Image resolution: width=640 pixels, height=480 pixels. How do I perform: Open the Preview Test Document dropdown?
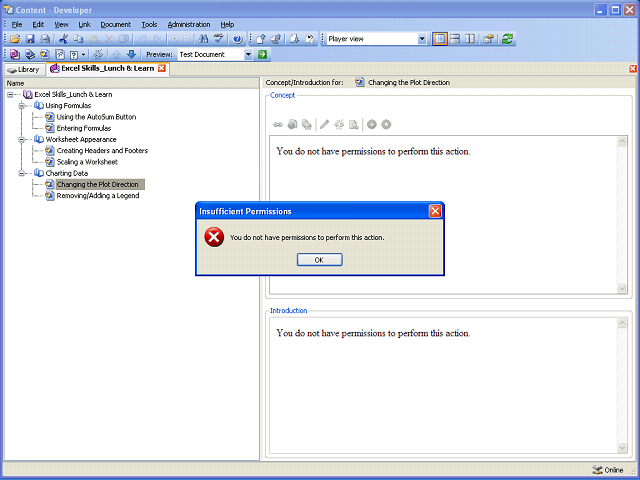248,54
